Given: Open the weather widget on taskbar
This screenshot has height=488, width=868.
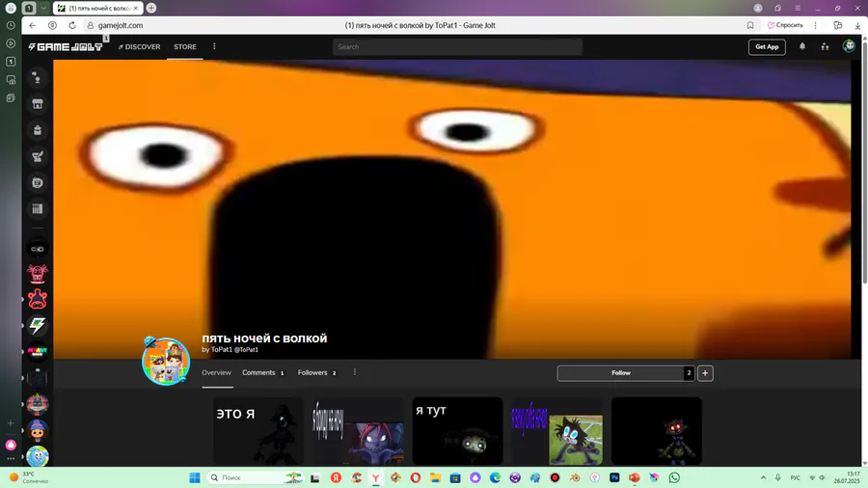Looking at the screenshot, I should pyautogui.click(x=29, y=477).
